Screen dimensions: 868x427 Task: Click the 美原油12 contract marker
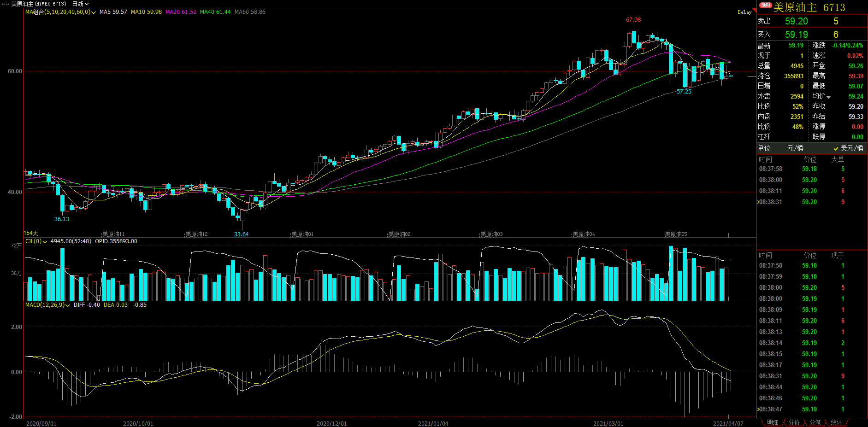point(196,234)
